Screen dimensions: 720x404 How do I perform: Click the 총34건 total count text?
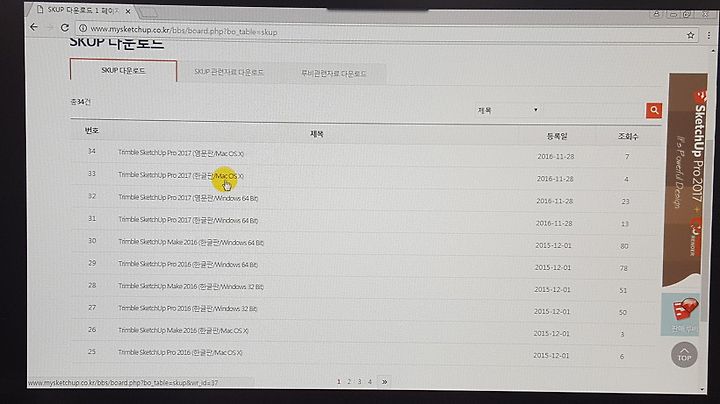(80, 101)
